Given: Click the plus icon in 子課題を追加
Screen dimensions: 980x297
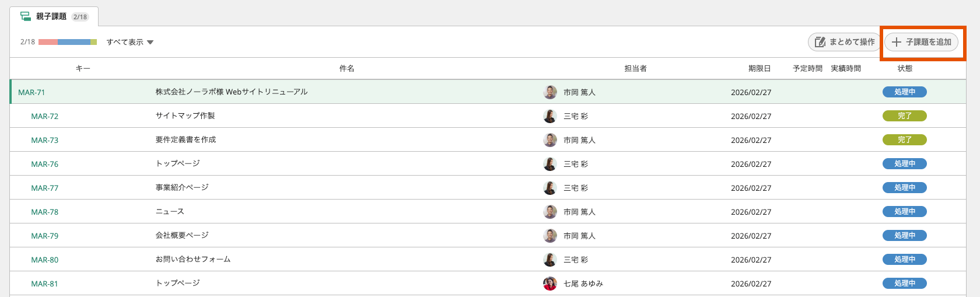Looking at the screenshot, I should (x=897, y=42).
